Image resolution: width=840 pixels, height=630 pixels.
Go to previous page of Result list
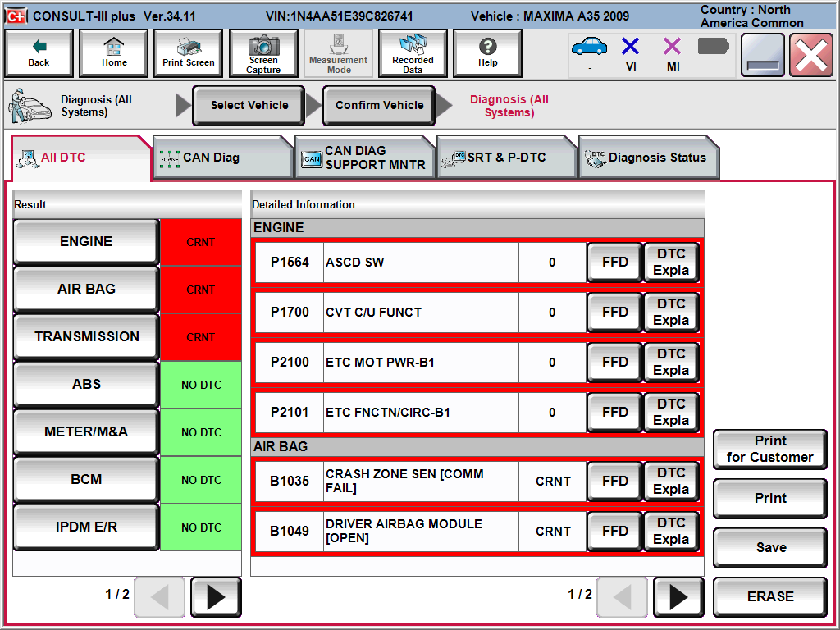160,597
